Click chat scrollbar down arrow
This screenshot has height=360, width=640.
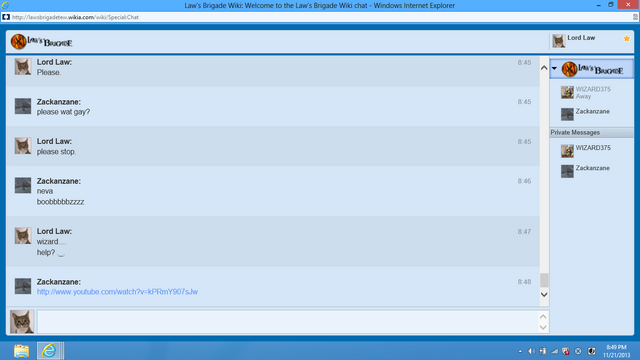544,294
